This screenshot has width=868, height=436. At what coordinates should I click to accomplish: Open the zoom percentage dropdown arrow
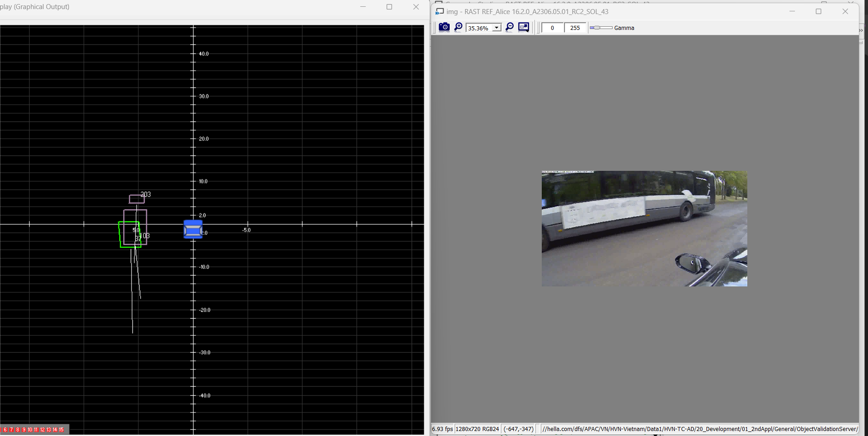click(497, 28)
